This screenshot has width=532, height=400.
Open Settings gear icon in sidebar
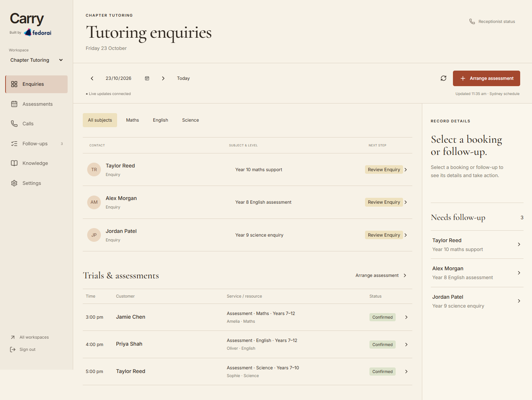tap(14, 183)
